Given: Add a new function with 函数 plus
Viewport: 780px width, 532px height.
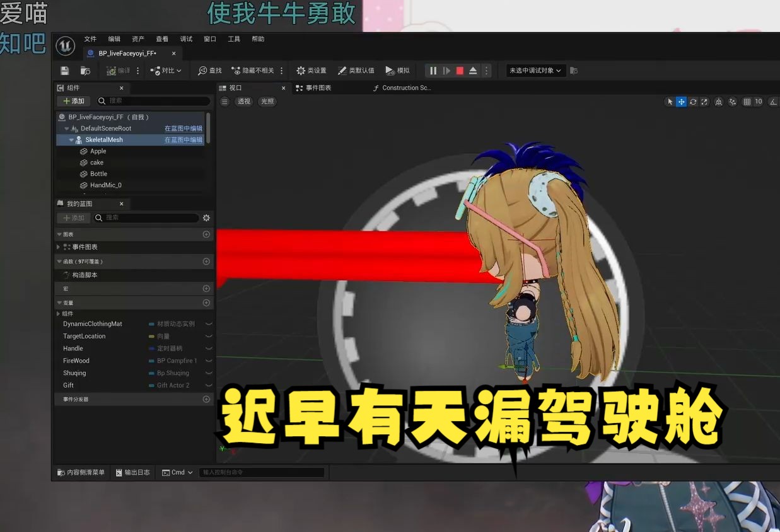Looking at the screenshot, I should tap(206, 262).
